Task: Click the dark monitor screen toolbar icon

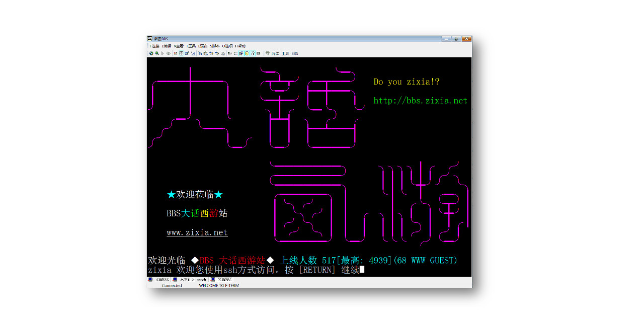Action: tap(258, 53)
